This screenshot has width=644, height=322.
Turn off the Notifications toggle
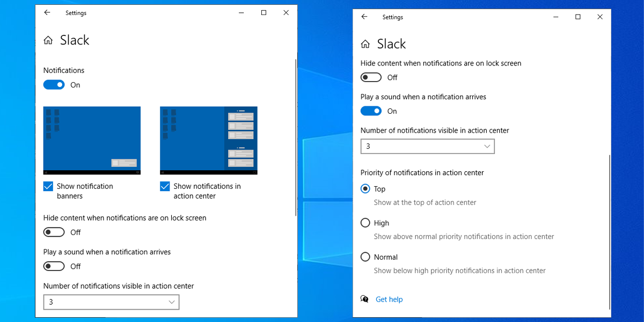pos(54,85)
